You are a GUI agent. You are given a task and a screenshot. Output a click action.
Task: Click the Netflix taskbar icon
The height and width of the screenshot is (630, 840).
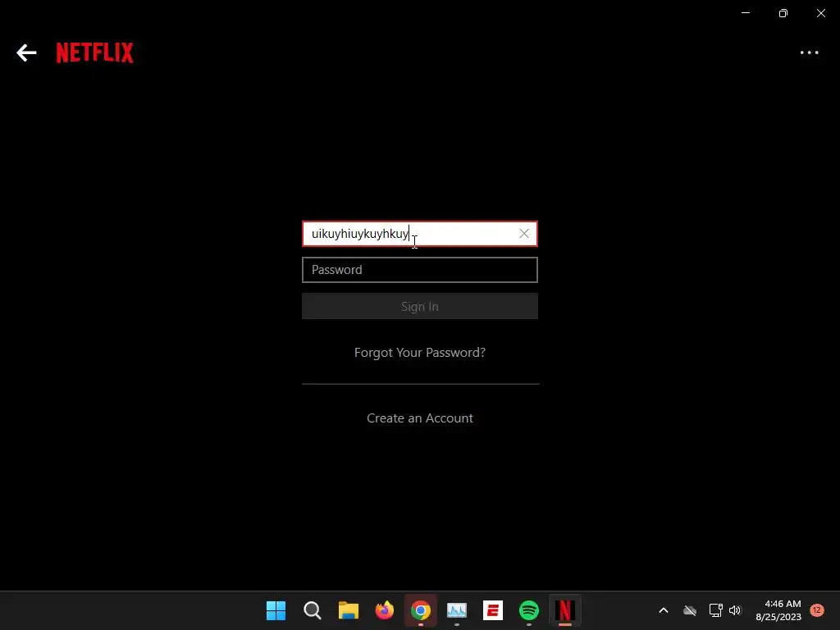point(564,610)
